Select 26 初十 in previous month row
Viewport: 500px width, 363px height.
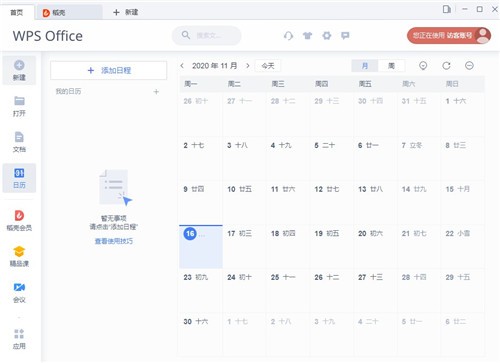201,114
